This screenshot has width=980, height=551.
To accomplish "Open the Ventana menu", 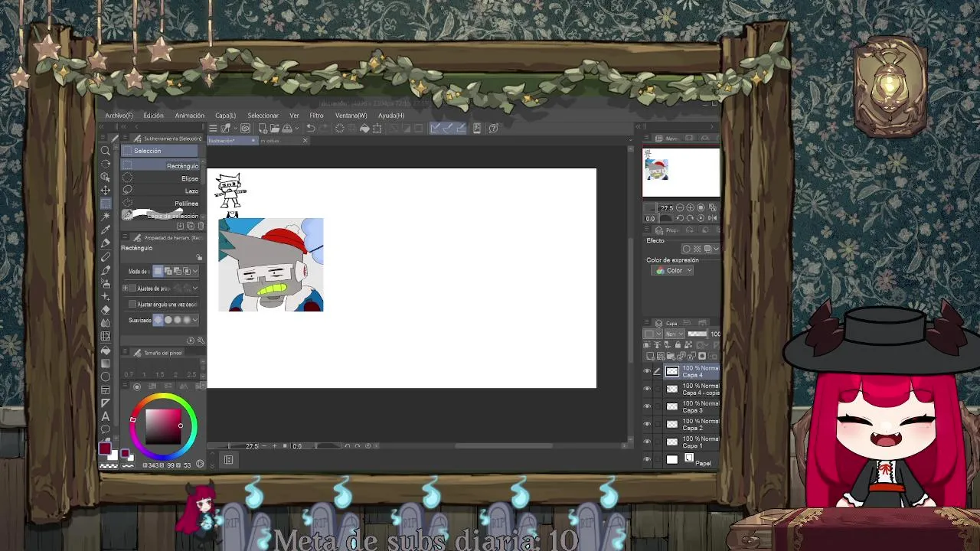I will click(351, 116).
